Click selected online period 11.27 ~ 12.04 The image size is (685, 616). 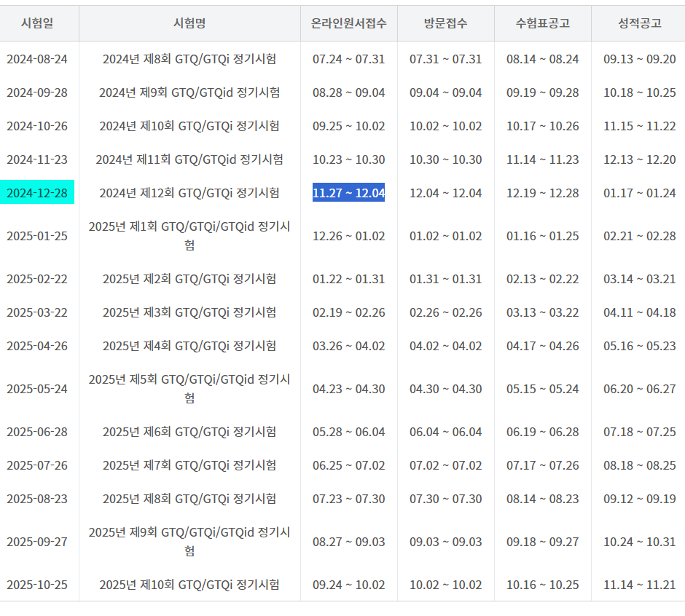click(348, 192)
